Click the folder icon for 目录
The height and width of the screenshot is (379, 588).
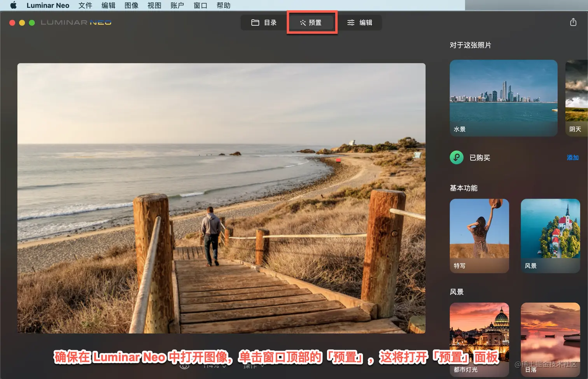255,23
